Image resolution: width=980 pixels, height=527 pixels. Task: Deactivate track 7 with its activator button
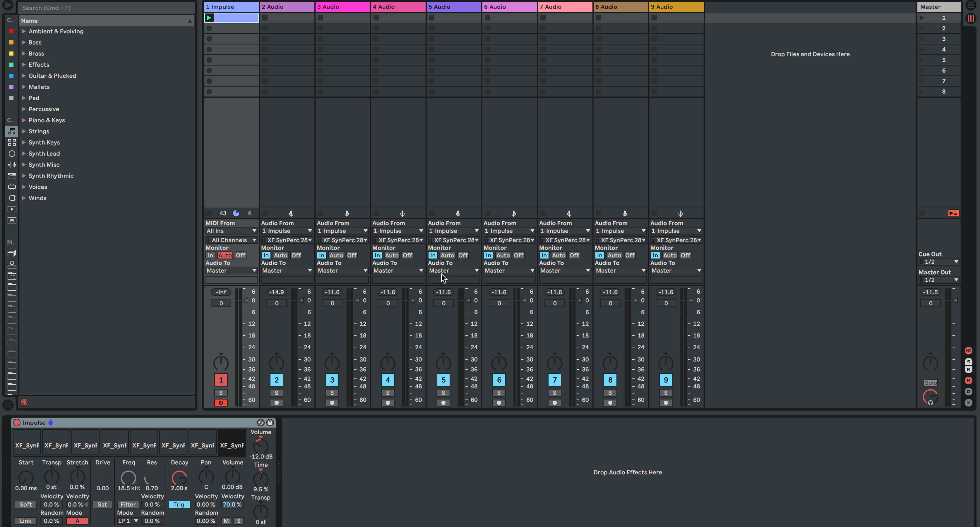coord(554,380)
